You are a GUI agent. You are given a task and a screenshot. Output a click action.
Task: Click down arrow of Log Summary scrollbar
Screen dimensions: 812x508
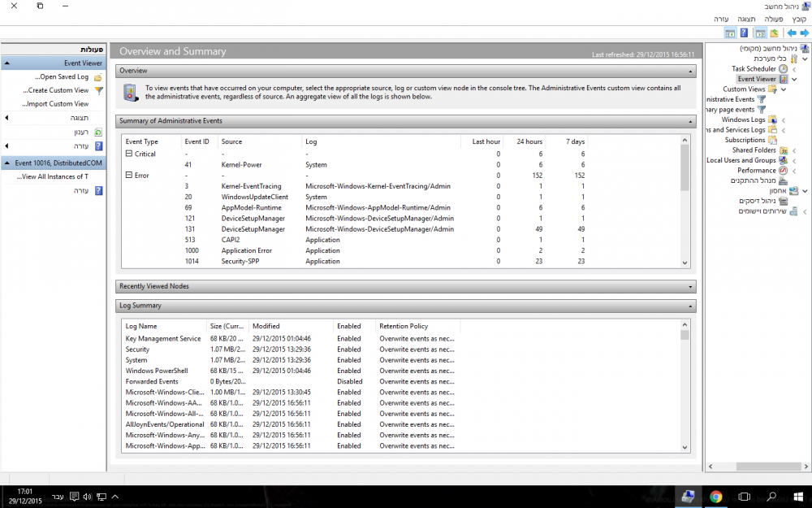[685, 447]
